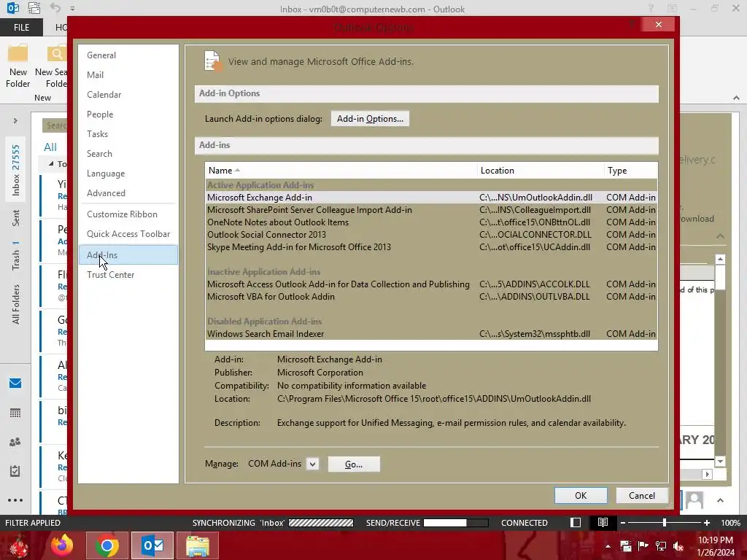Select Microsoft SharePoint Server Colleague Import Add-in
The image size is (747, 560).
click(x=431, y=209)
